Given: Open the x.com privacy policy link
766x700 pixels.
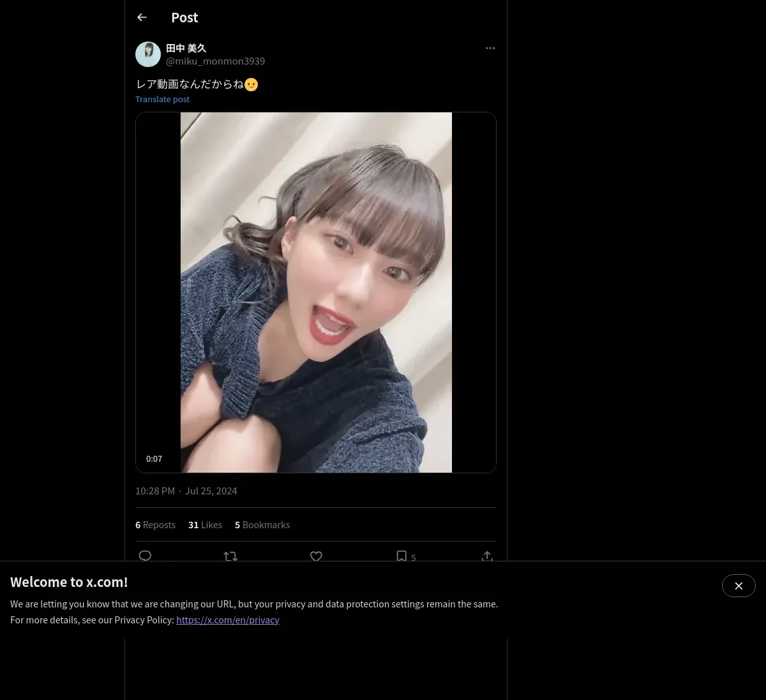Looking at the screenshot, I should (228, 620).
